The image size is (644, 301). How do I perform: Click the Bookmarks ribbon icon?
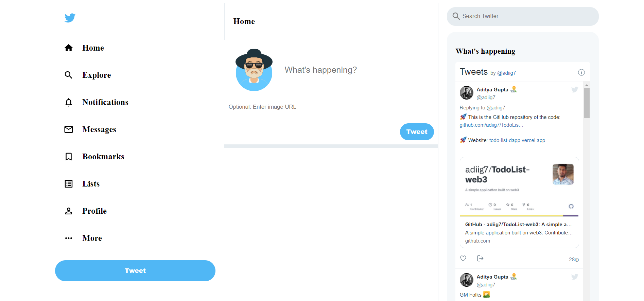coord(69,156)
